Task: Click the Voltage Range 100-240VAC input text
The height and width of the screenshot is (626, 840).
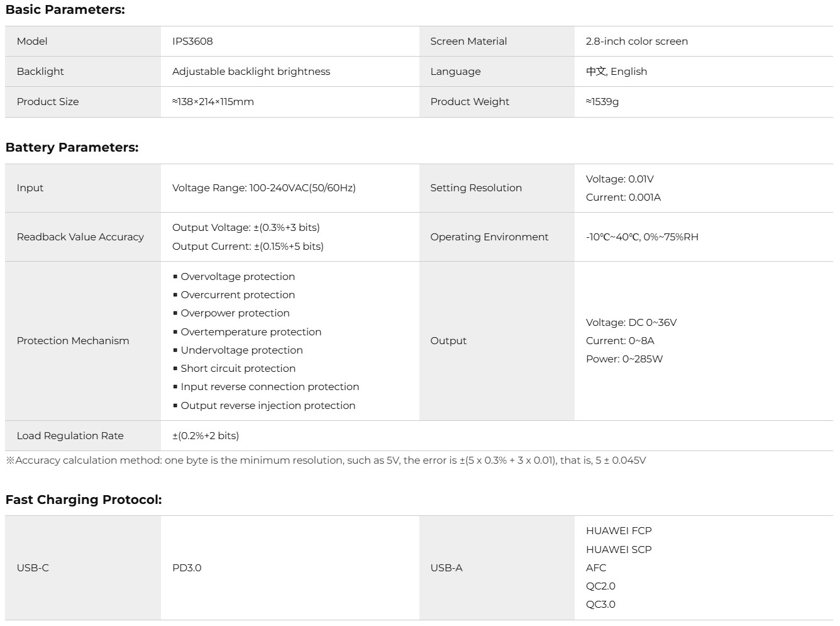Action: pyautogui.click(x=263, y=187)
